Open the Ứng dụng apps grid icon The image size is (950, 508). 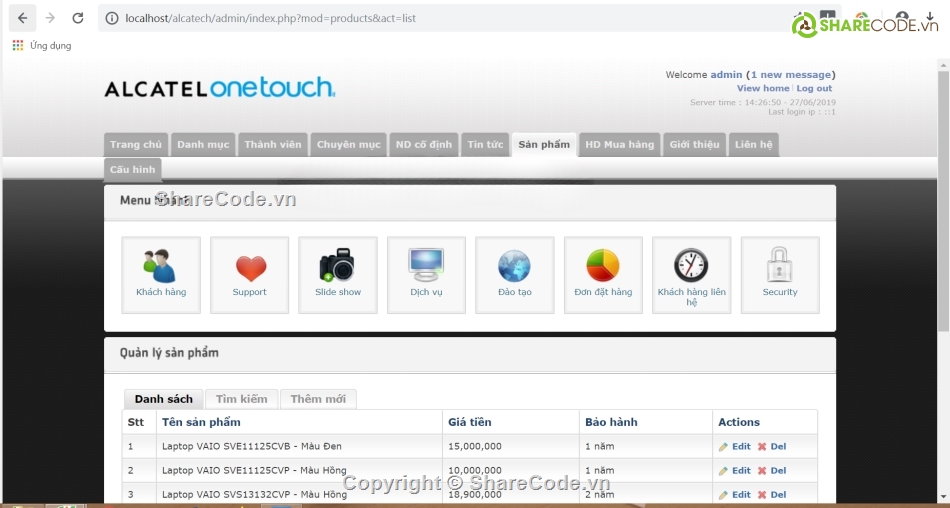click(18, 45)
